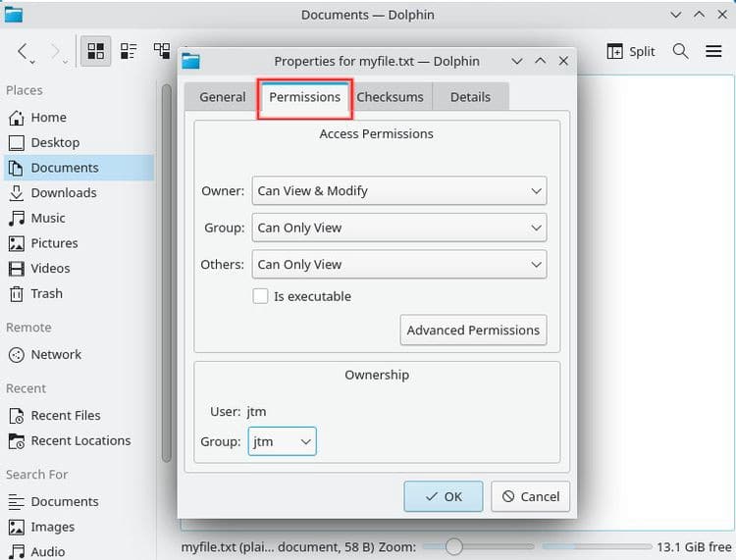This screenshot has height=560, width=736.
Task: Select Documents in Places sidebar
Action: (79, 168)
